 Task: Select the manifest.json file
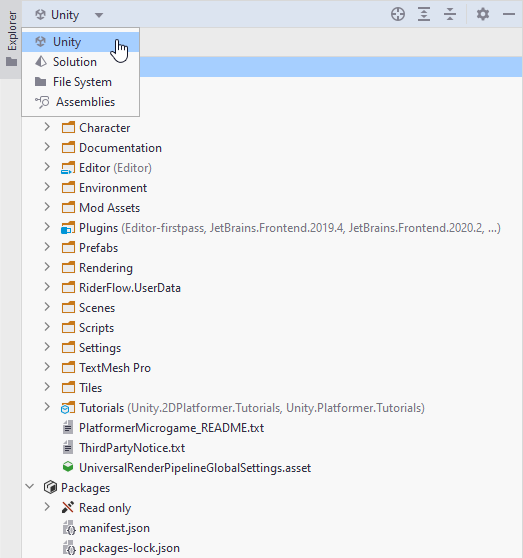114,528
